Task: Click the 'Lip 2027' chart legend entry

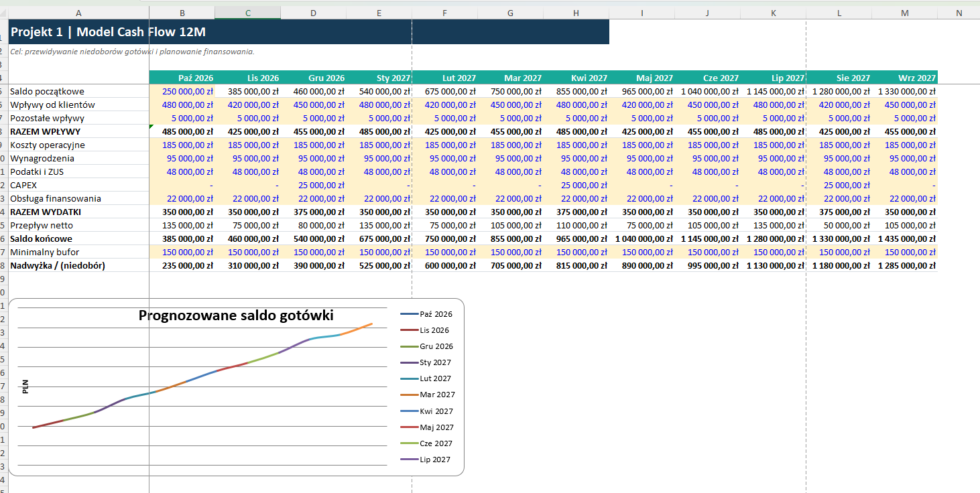Action: pyautogui.click(x=425, y=460)
